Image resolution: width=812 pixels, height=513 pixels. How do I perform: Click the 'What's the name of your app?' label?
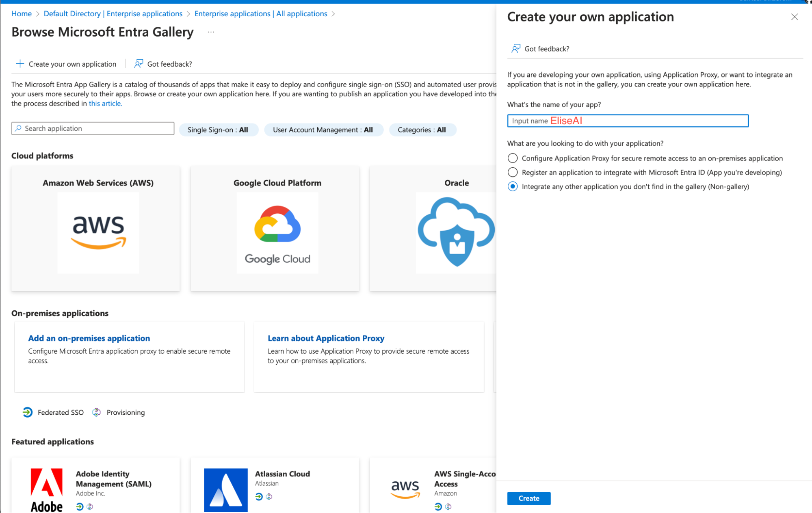[x=554, y=104]
